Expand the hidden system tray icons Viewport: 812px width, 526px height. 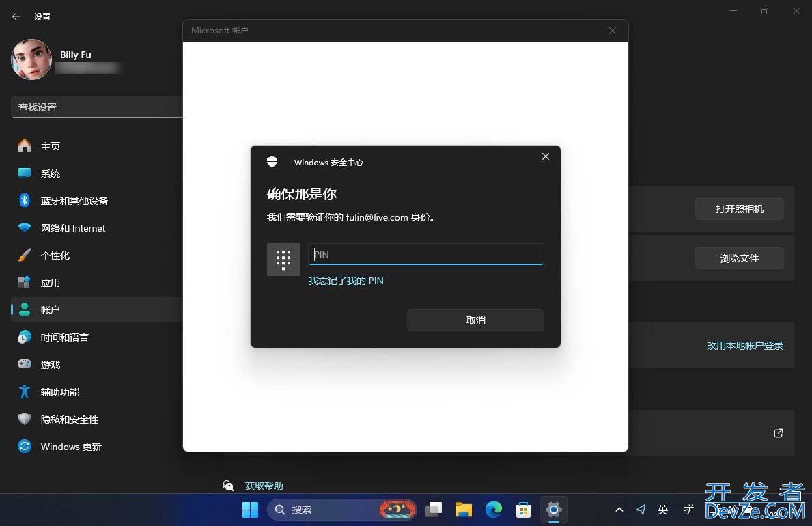(619, 510)
